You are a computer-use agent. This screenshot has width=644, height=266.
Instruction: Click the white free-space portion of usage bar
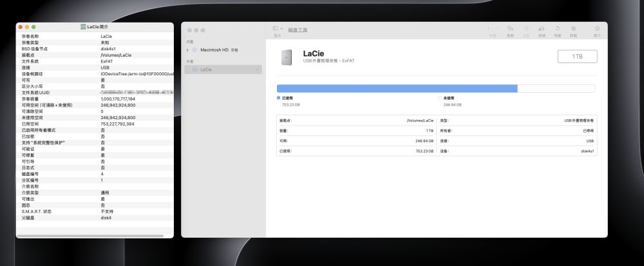(x=556, y=88)
